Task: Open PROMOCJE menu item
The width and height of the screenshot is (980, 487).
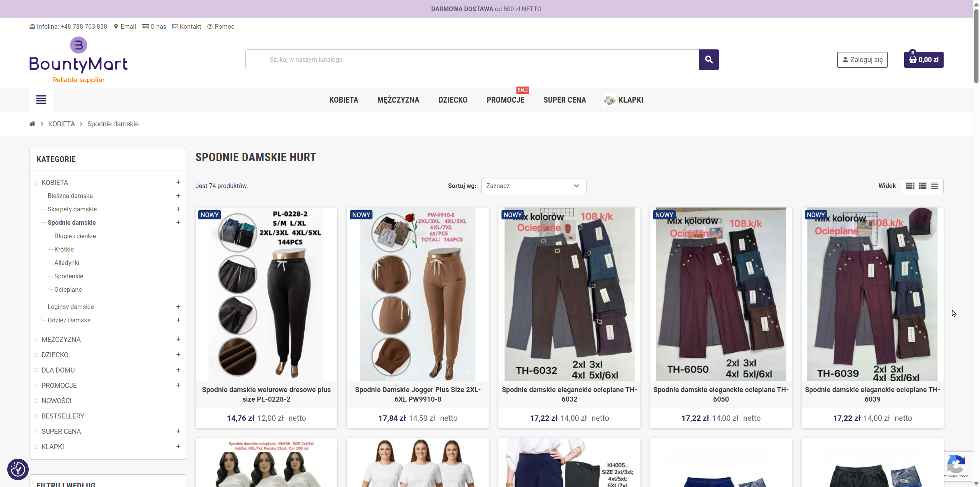Action: point(505,100)
